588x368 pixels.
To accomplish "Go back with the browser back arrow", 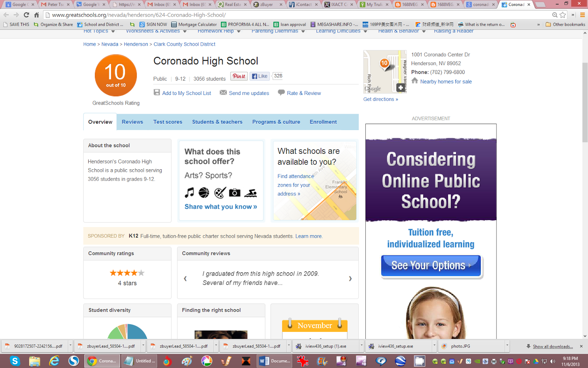I will pos(6,15).
